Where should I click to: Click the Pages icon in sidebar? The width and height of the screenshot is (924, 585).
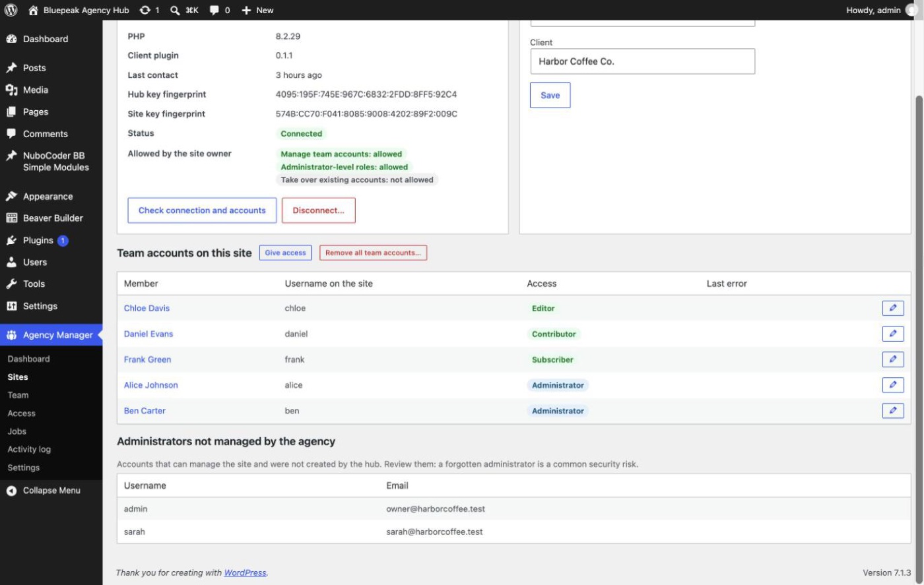pos(11,111)
